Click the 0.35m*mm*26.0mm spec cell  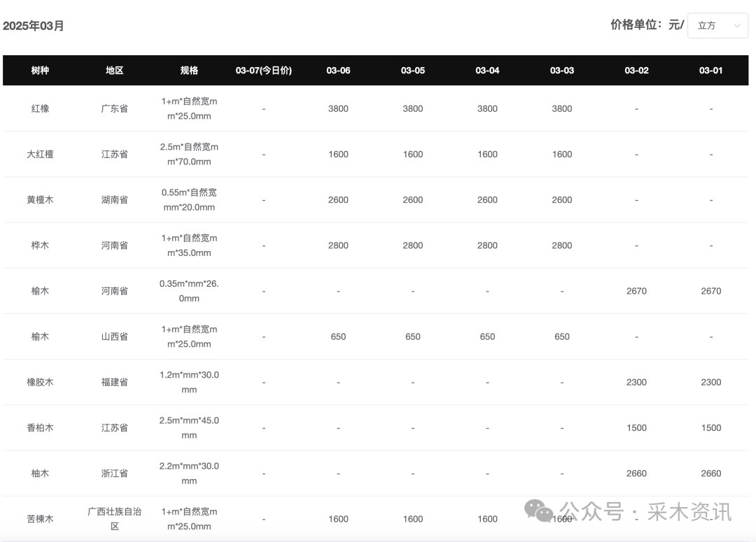click(189, 291)
